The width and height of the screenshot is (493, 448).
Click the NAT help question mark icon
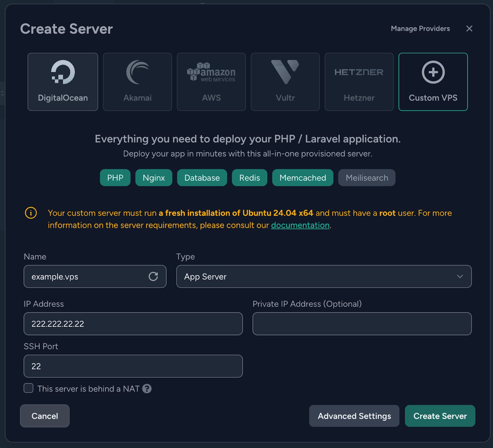click(x=147, y=388)
